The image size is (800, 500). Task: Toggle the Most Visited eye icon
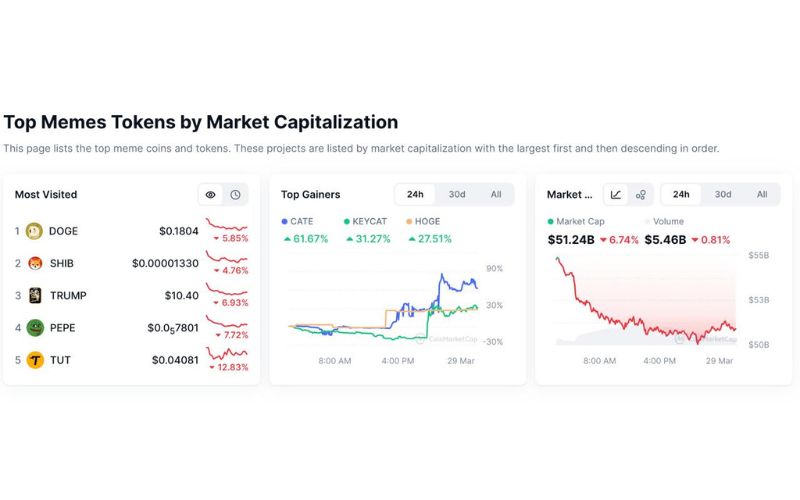tap(210, 194)
